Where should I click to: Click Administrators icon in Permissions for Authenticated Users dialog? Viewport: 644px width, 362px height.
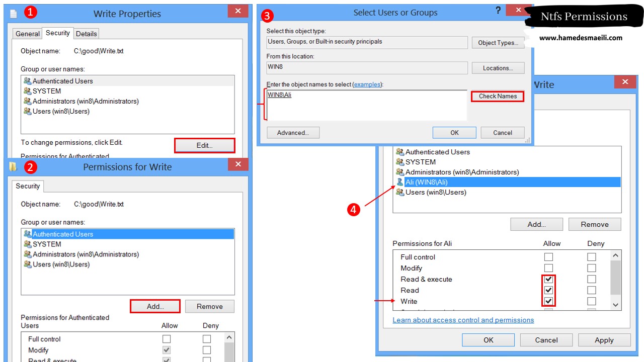tap(27, 254)
